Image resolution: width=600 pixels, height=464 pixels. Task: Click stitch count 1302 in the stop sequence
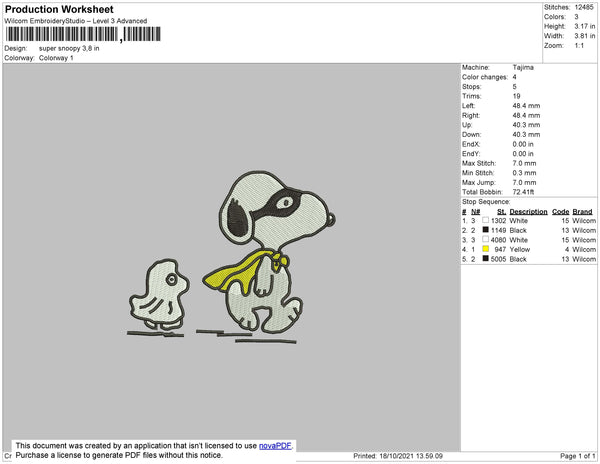point(499,221)
